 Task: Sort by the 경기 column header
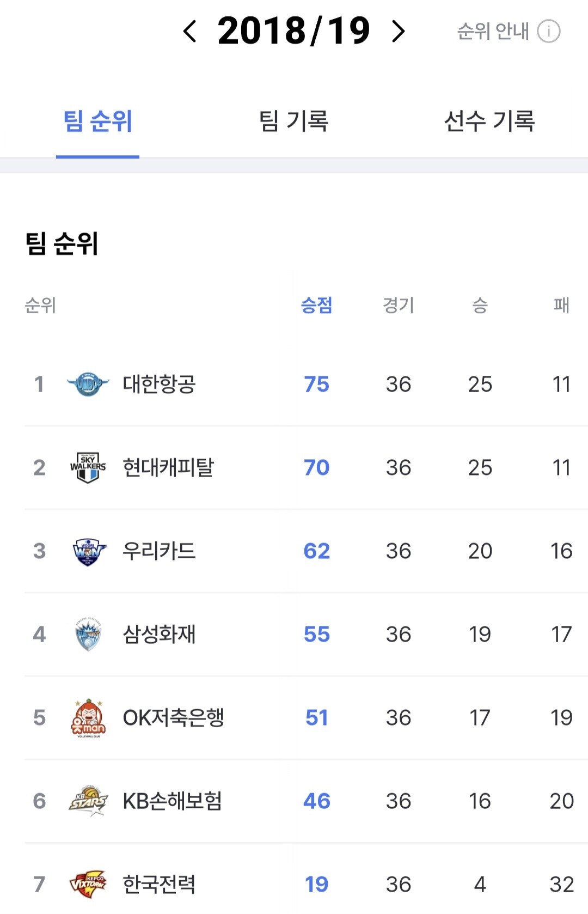point(399,305)
